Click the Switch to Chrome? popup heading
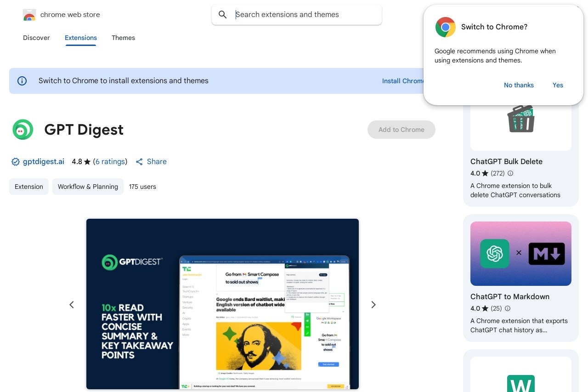The width and height of the screenshot is (588, 392). tap(494, 27)
